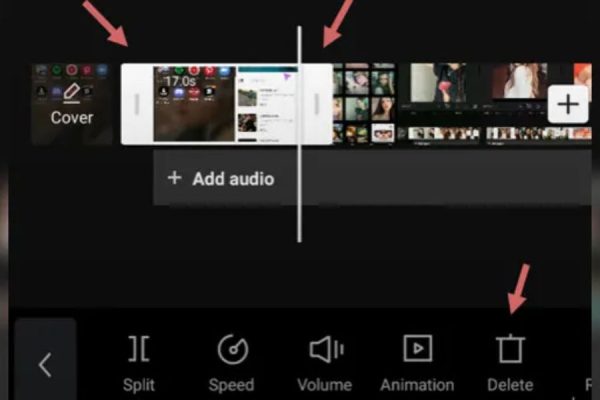Viewport: 600px width, 400px height.
Task: Click the right trim handle of selected clip
Action: pos(317,104)
